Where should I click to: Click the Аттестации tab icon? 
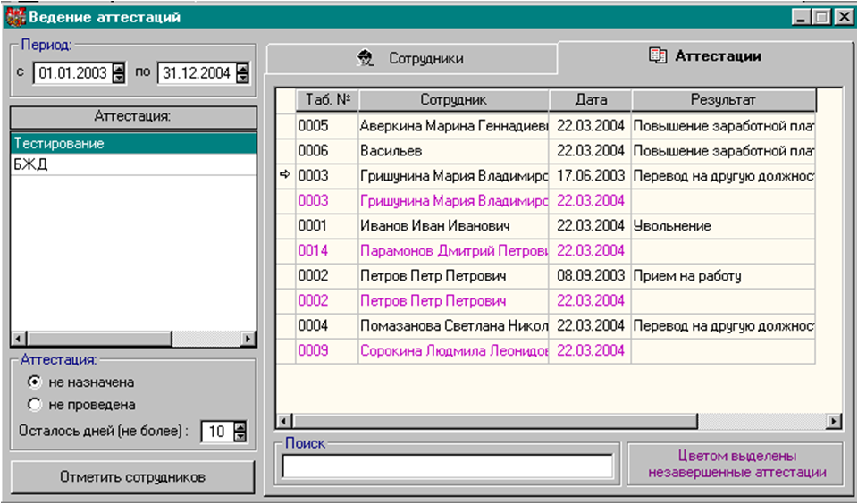pyautogui.click(x=658, y=55)
